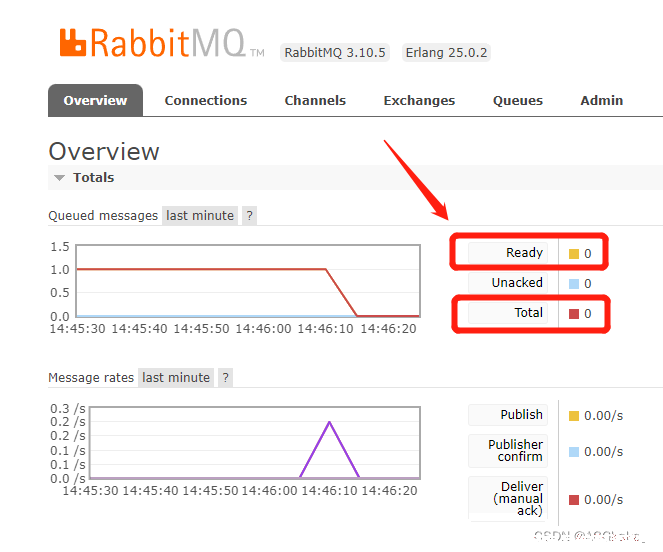Viewport: 663px width, 552px height.
Task: Click the red Total color swatch
Action: click(x=574, y=314)
